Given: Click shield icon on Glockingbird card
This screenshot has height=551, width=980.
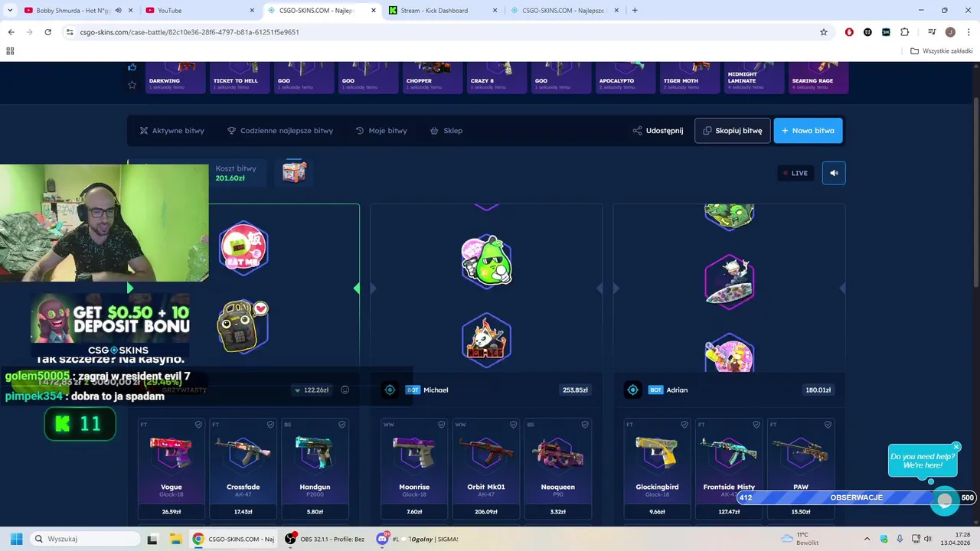Looking at the screenshot, I should [684, 425].
